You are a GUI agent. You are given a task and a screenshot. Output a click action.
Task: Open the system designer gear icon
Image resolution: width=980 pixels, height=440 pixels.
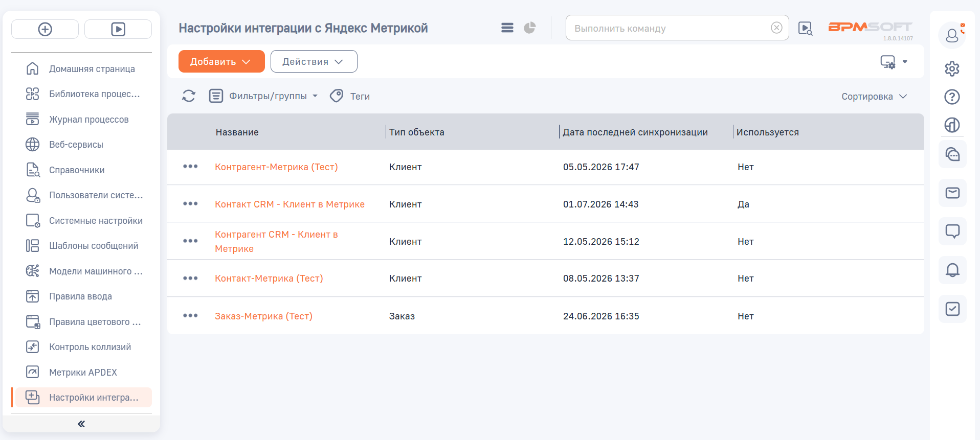pyautogui.click(x=952, y=68)
